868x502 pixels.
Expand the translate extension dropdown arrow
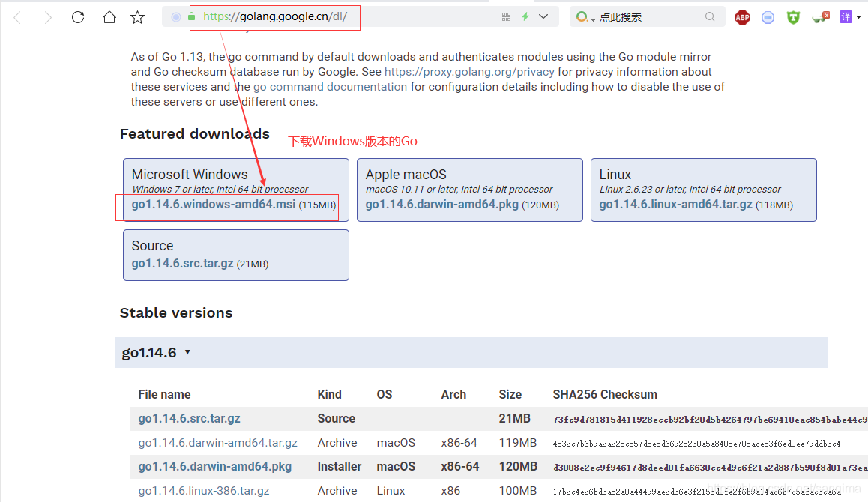(x=858, y=18)
